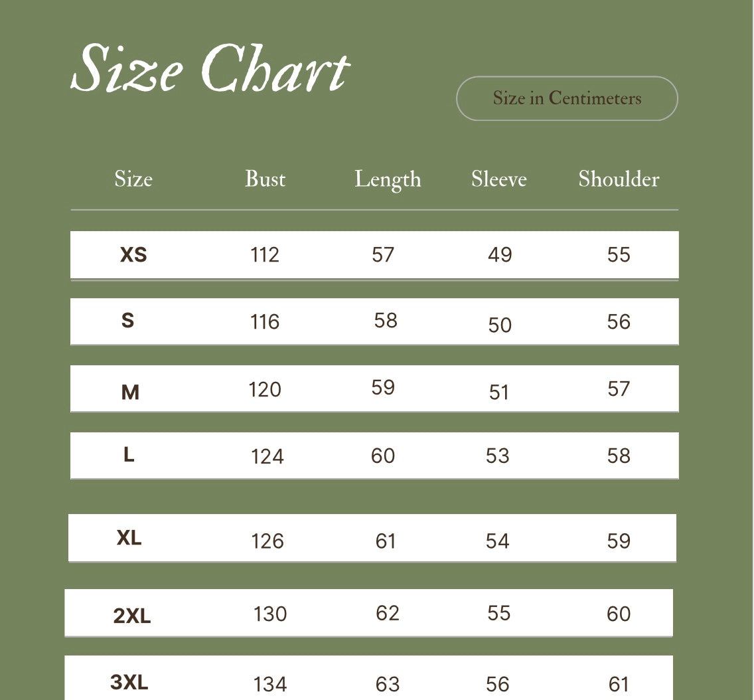
Task: Click the Length column header
Action: click(x=388, y=180)
